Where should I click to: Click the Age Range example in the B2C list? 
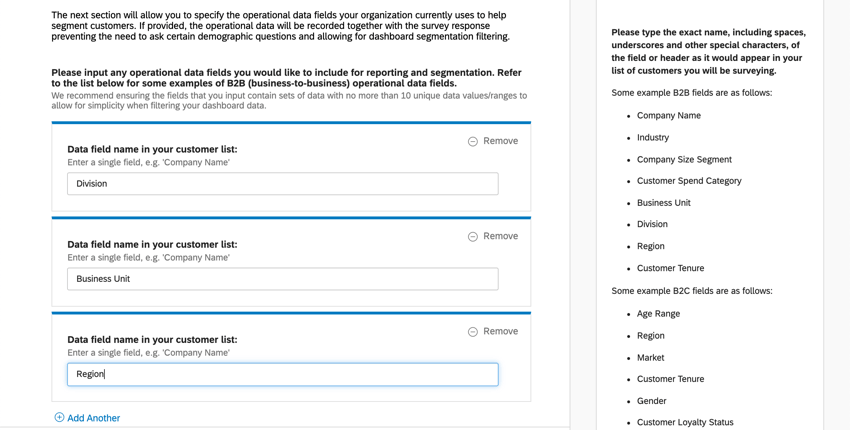click(658, 314)
